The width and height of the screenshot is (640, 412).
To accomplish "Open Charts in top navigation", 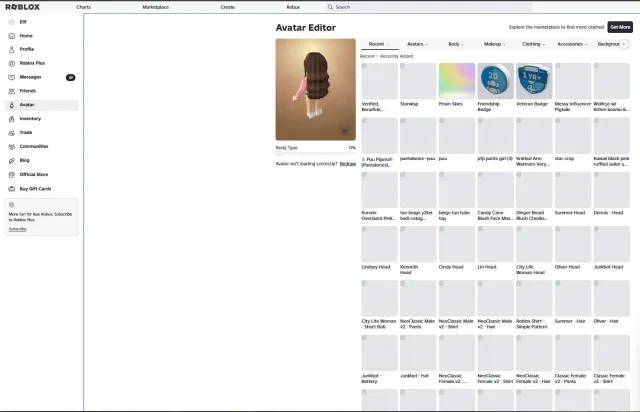I will (x=83, y=7).
